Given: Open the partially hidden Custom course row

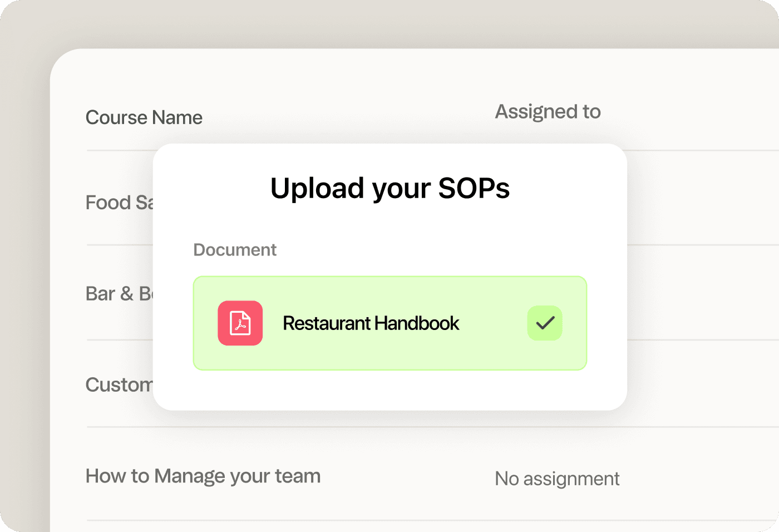Looking at the screenshot, I should click(120, 385).
